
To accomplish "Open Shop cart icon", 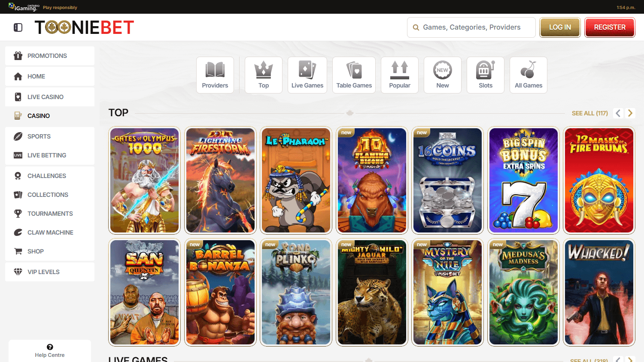I will coord(18,251).
